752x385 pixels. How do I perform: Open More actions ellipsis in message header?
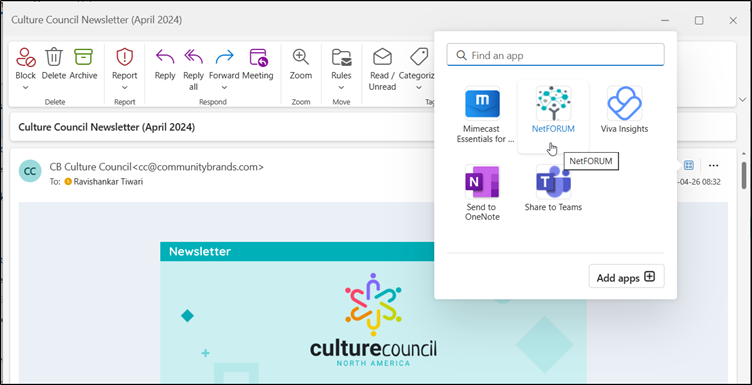click(x=714, y=165)
